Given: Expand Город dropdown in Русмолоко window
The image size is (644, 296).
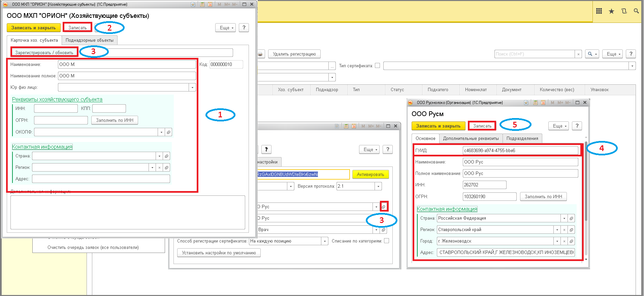Looking at the screenshot, I should pyautogui.click(x=557, y=241).
